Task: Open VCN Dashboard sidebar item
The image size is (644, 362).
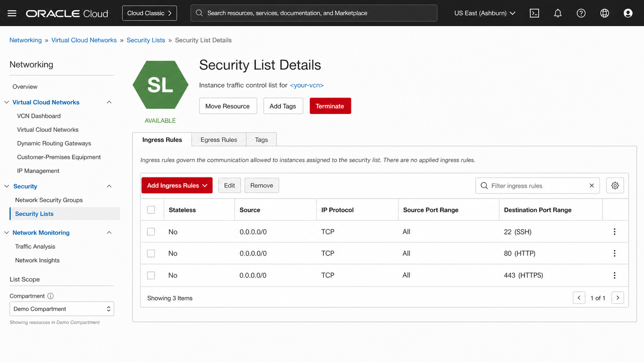Action: click(39, 116)
